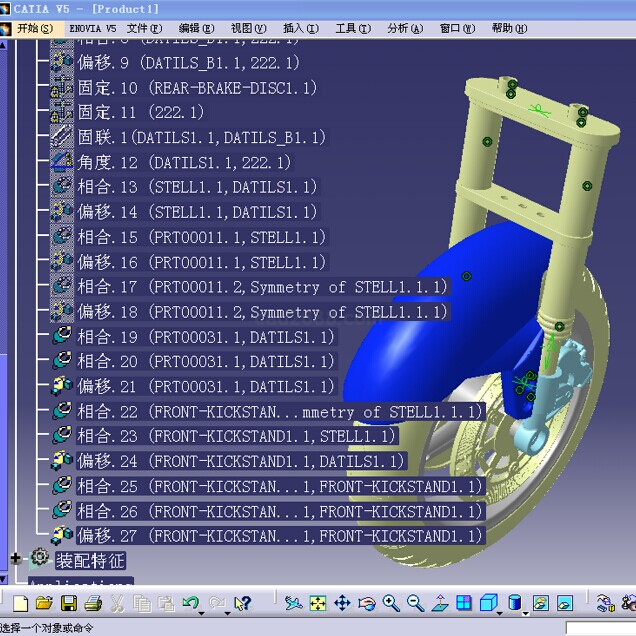
Task: Select the Pan view tool
Action: pyautogui.click(x=342, y=603)
